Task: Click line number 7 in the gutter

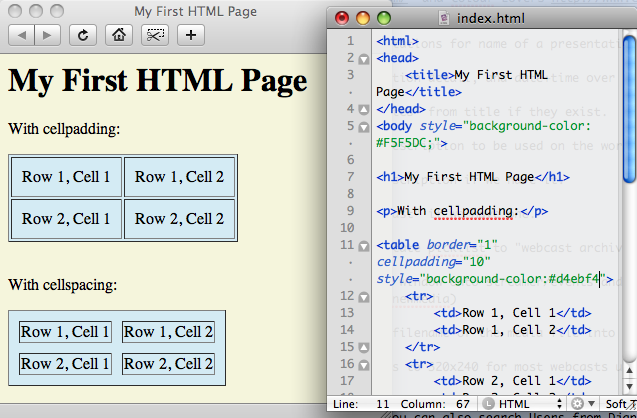Action: (351, 177)
